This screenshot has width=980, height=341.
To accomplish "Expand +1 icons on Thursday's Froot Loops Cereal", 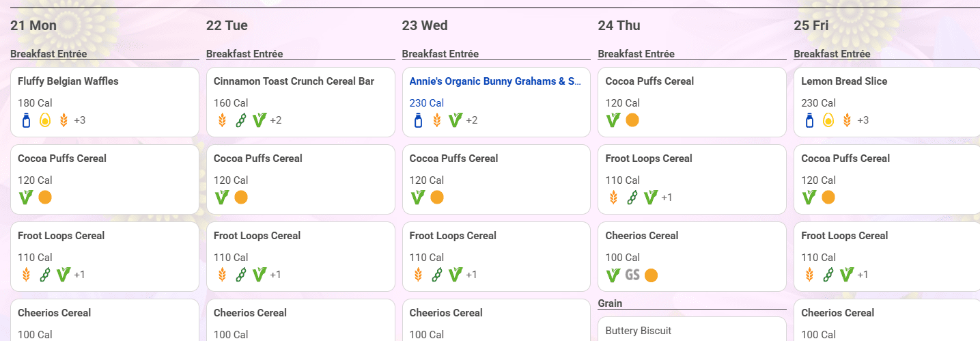I will coord(667,197).
